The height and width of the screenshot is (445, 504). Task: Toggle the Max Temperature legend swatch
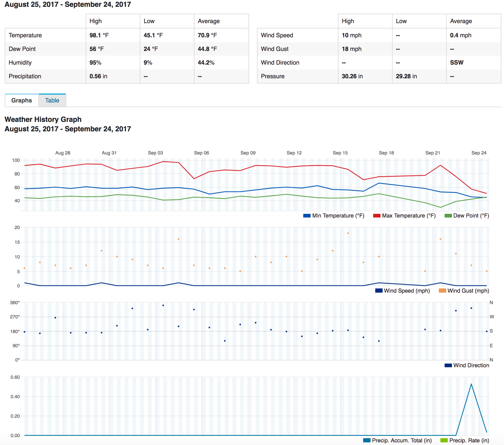point(377,216)
